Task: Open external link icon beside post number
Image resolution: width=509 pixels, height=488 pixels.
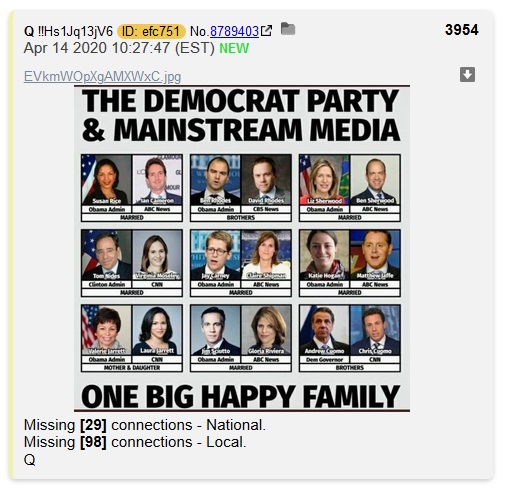Action: coord(266,31)
